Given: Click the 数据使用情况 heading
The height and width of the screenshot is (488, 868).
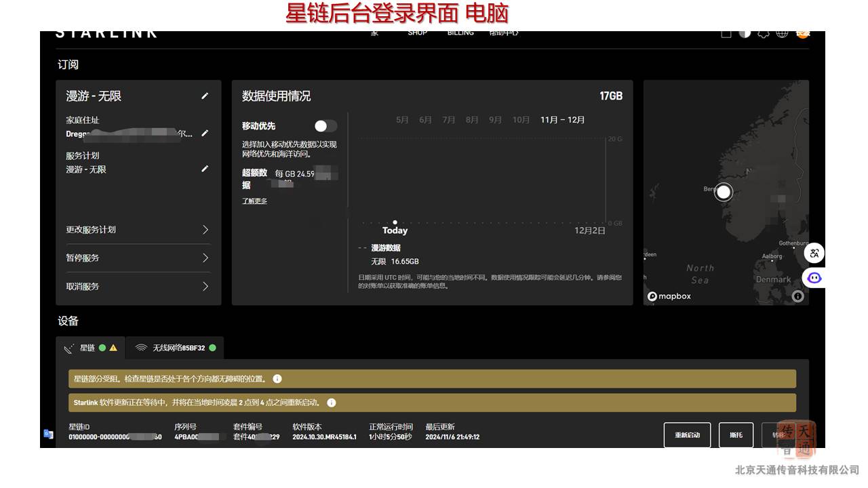Looking at the screenshot, I should [276, 96].
